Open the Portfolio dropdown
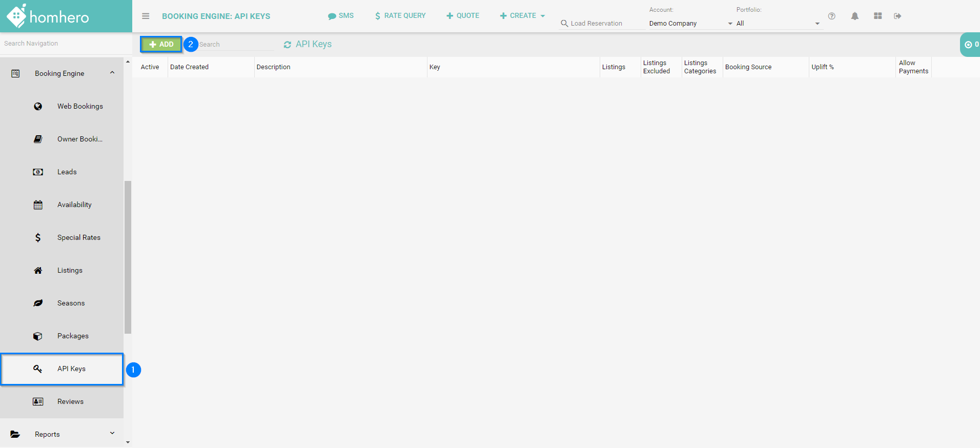 point(778,24)
